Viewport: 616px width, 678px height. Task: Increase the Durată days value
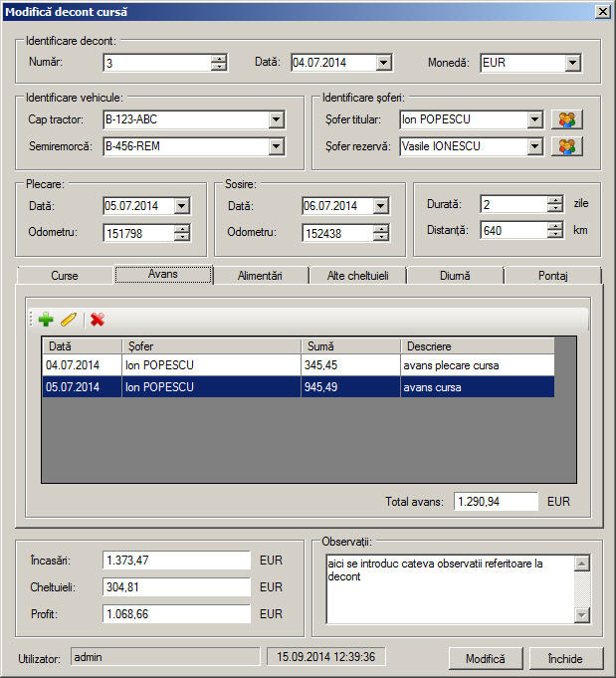point(554,200)
